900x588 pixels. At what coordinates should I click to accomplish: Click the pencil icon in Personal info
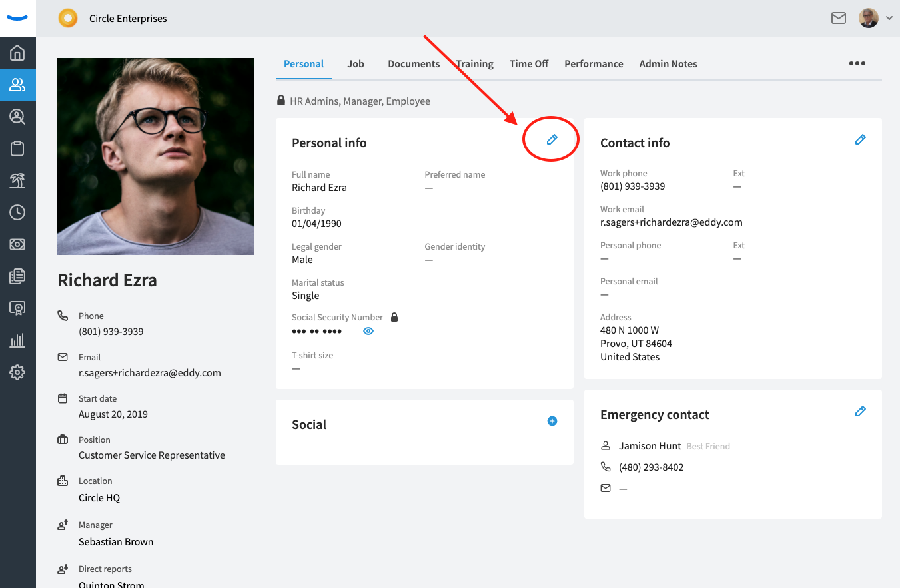click(552, 139)
